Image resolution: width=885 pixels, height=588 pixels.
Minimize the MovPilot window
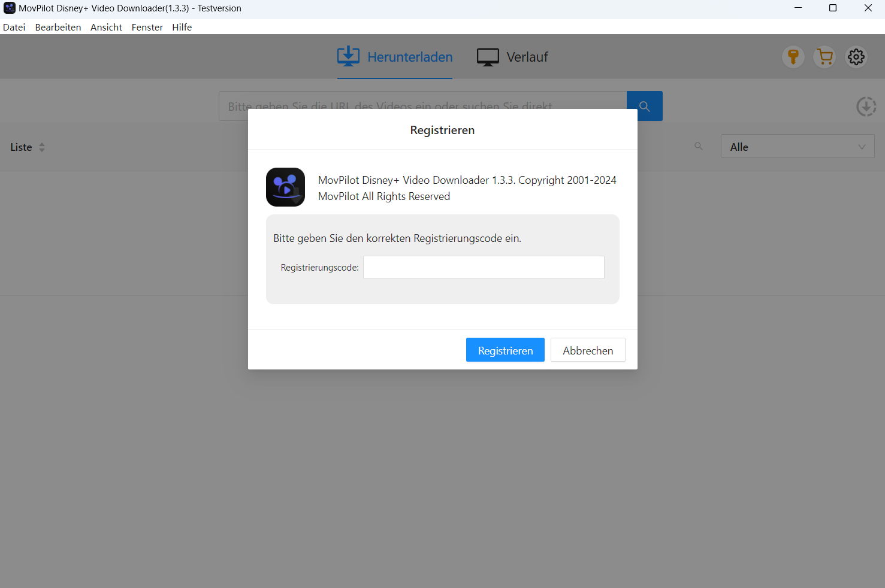(x=798, y=8)
